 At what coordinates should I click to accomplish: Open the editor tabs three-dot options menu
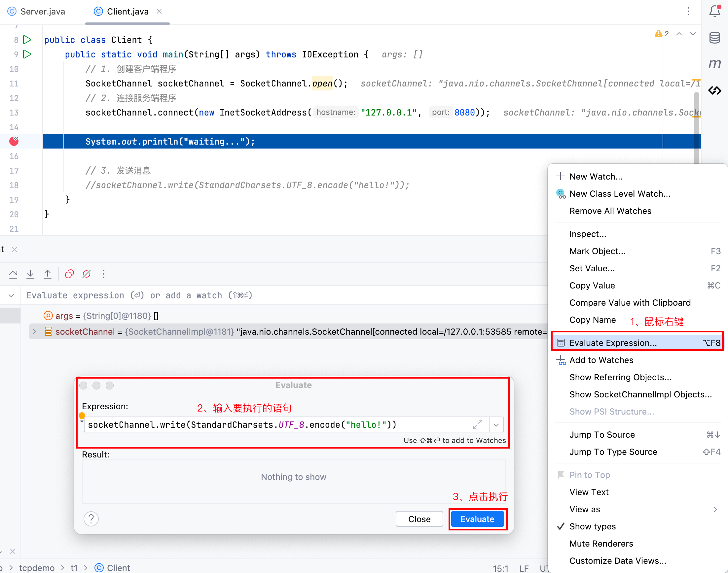point(688,12)
